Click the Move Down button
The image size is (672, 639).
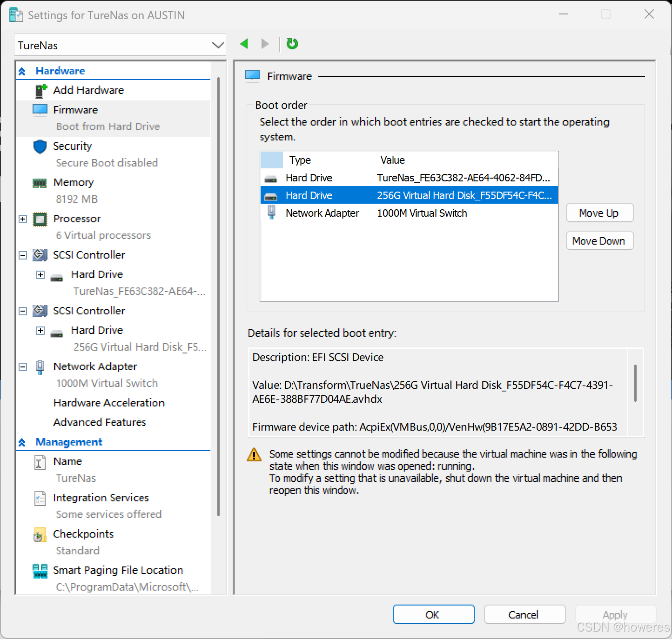[599, 241]
